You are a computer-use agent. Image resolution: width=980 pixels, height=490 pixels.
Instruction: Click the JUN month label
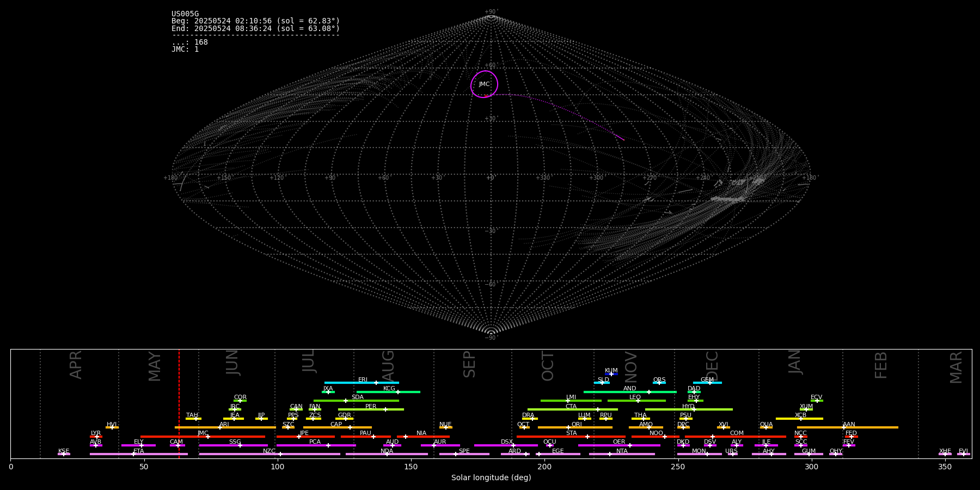(x=232, y=362)
